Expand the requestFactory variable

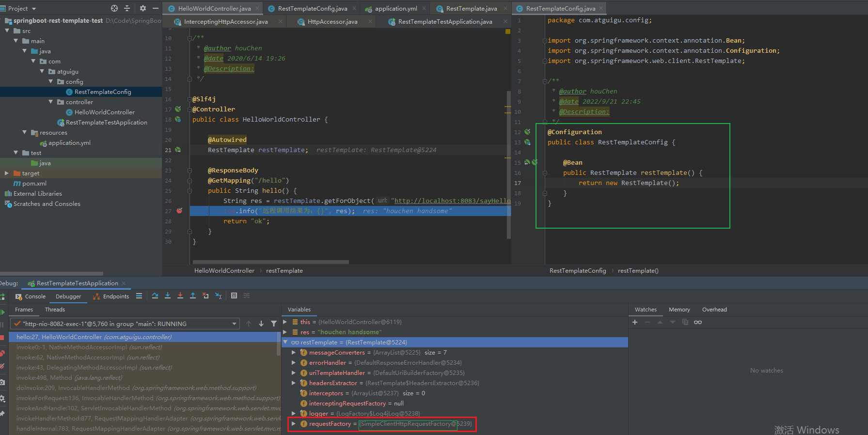[x=293, y=423]
